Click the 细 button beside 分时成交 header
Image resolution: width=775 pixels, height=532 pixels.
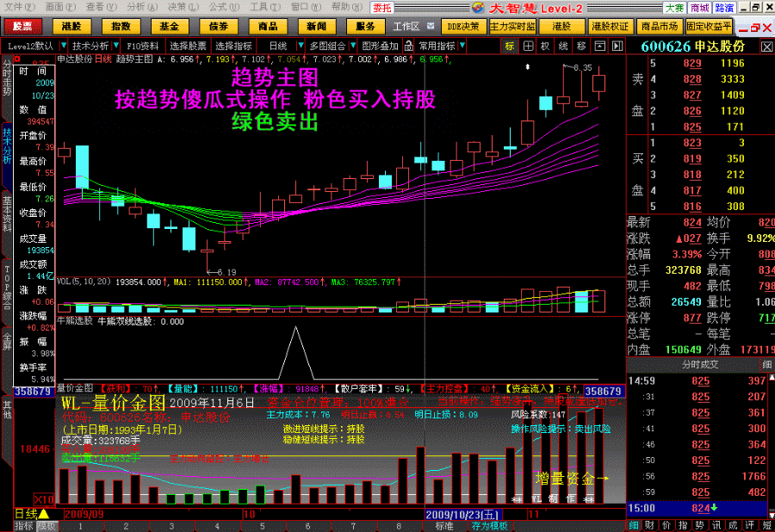pyautogui.click(x=766, y=365)
